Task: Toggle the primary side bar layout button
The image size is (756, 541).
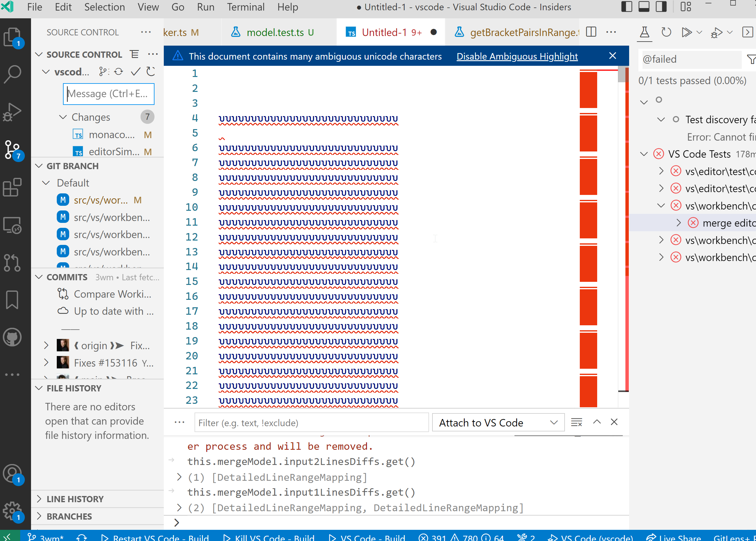Action: pyautogui.click(x=627, y=7)
